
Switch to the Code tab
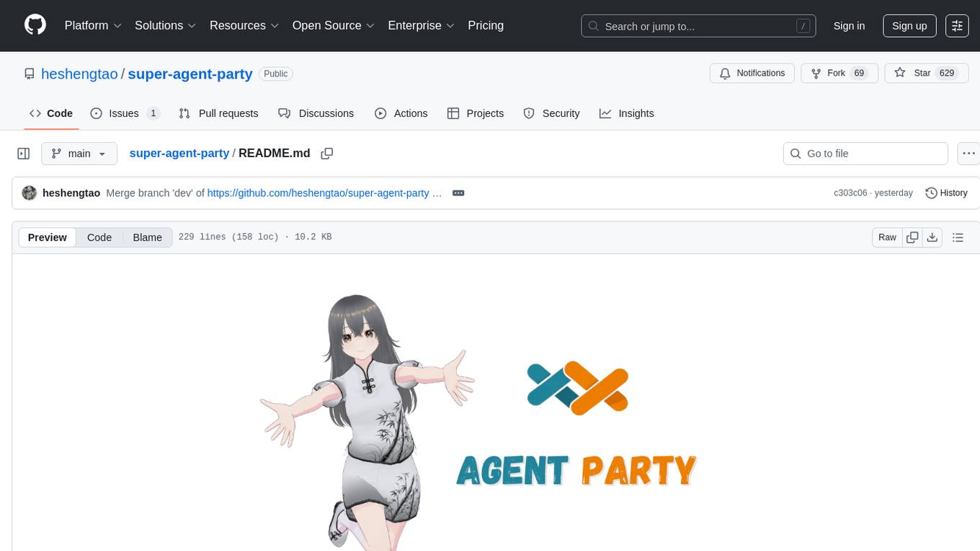(51, 113)
